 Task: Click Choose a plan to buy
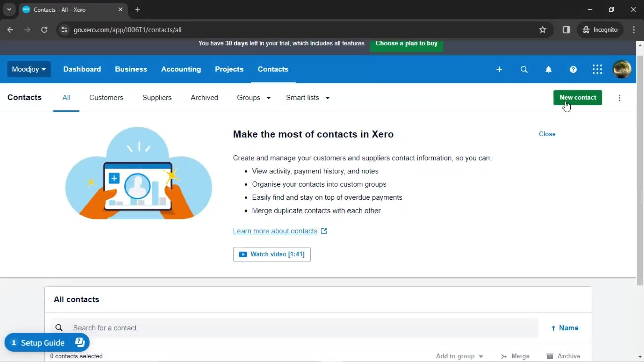pos(406,45)
